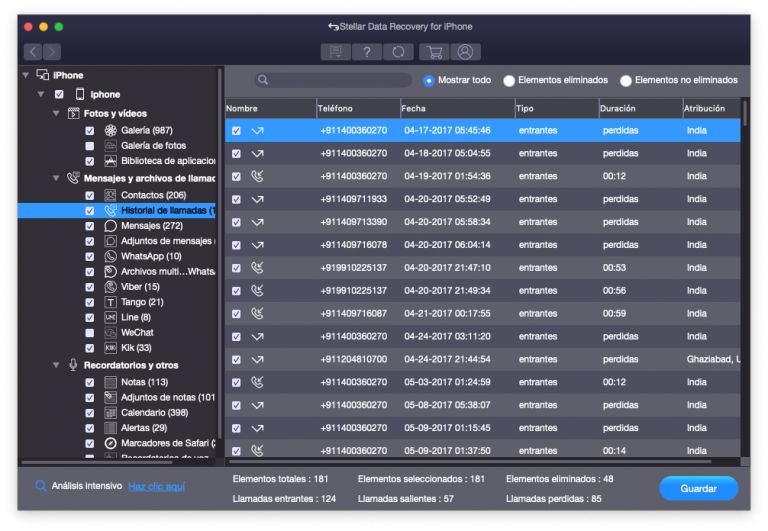Click the WeChat icon in the sidebar
Viewport: 768px width, 531px height.
(x=111, y=333)
